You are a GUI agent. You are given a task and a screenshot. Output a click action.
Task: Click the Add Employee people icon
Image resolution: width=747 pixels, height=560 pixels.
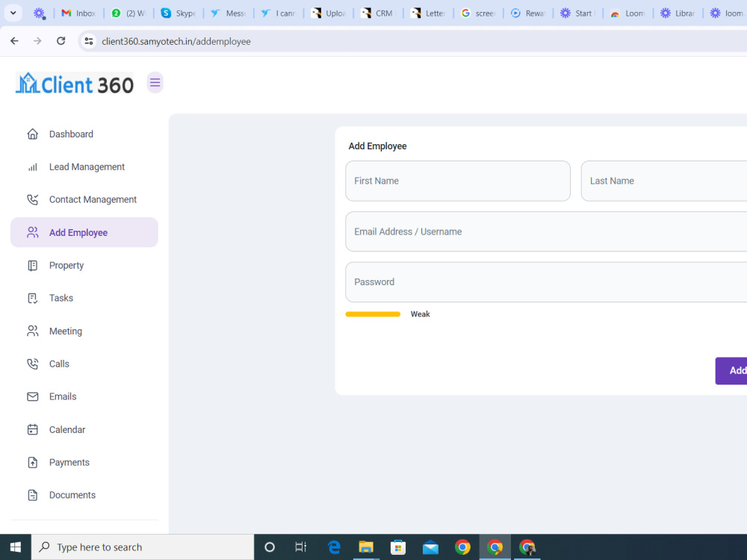tap(32, 232)
